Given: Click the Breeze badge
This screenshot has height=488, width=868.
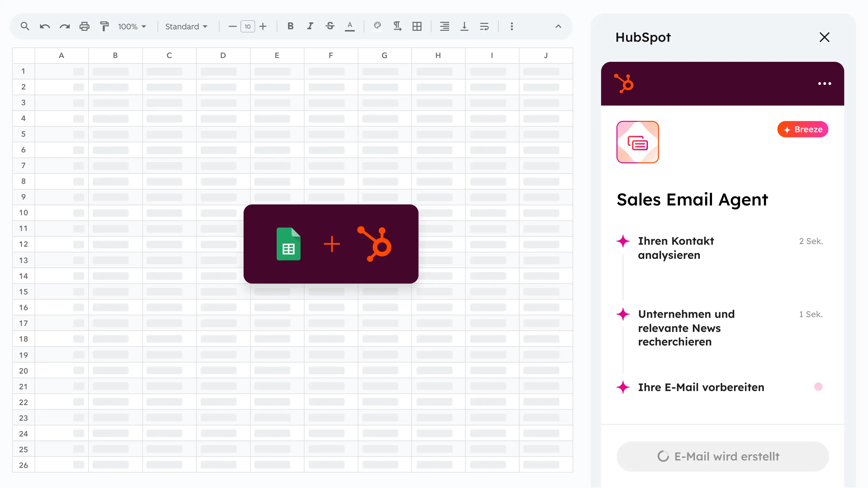Looking at the screenshot, I should 802,129.
